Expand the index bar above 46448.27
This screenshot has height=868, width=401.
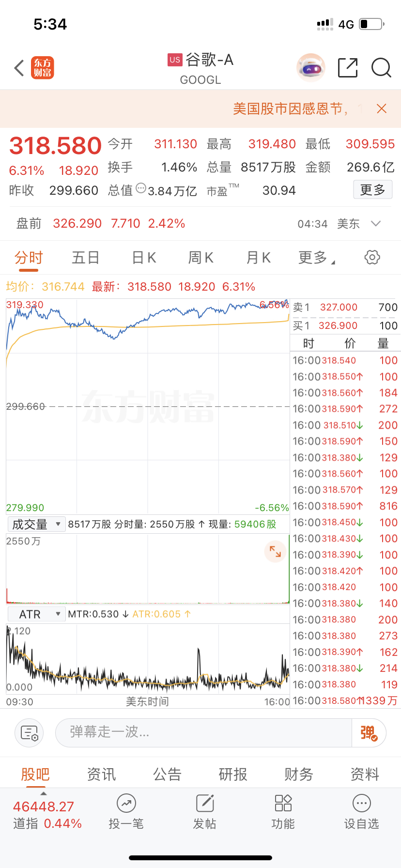44,793
